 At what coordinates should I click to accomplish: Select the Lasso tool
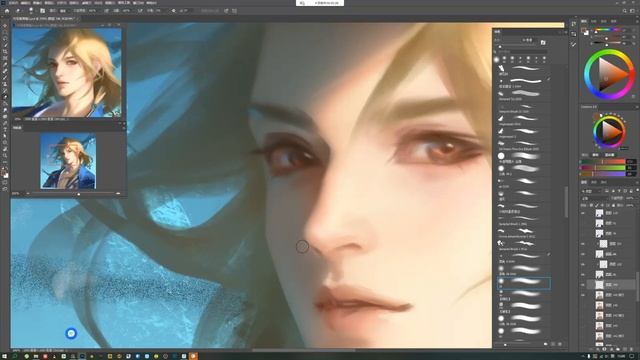(5, 39)
